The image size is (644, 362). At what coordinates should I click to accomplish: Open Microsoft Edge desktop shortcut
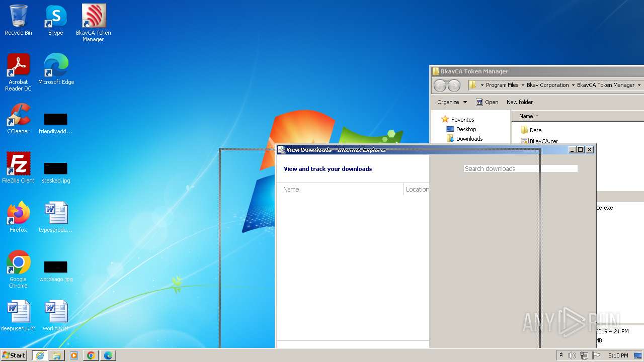coord(56,69)
